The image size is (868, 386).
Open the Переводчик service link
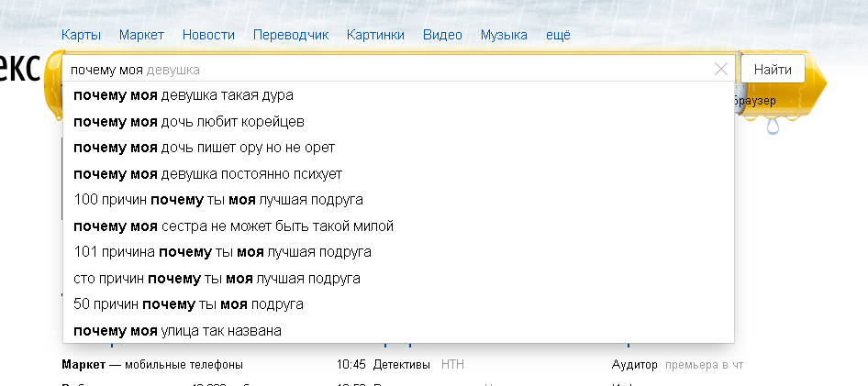[291, 35]
